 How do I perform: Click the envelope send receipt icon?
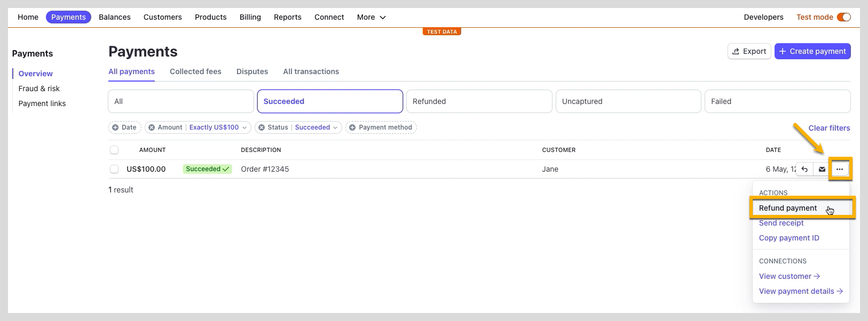pos(822,169)
